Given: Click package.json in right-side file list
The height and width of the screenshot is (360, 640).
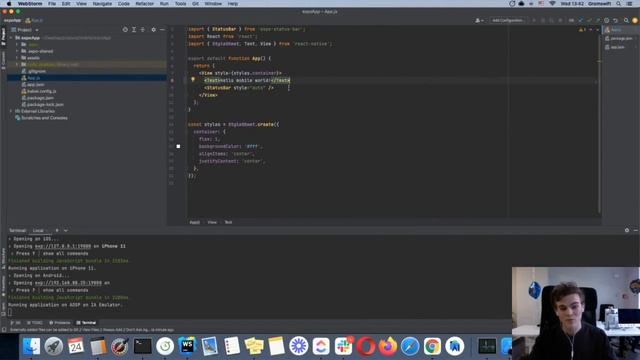Looking at the screenshot, I should (619, 38).
